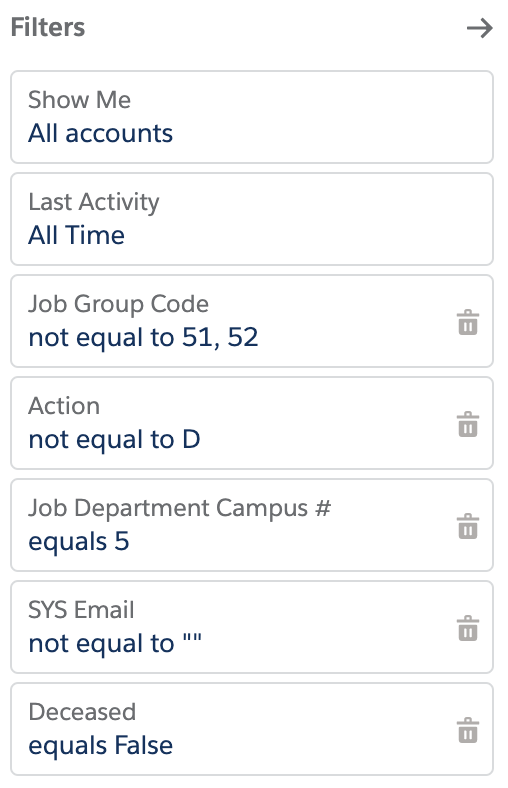Remove the Action filter via trash icon
The width and height of the screenshot is (508, 788).
coord(468,424)
